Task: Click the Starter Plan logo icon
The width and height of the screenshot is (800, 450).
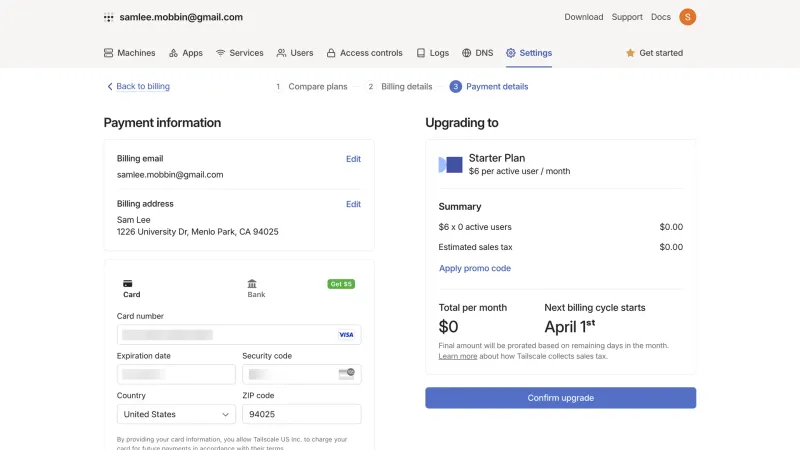Action: pos(451,165)
